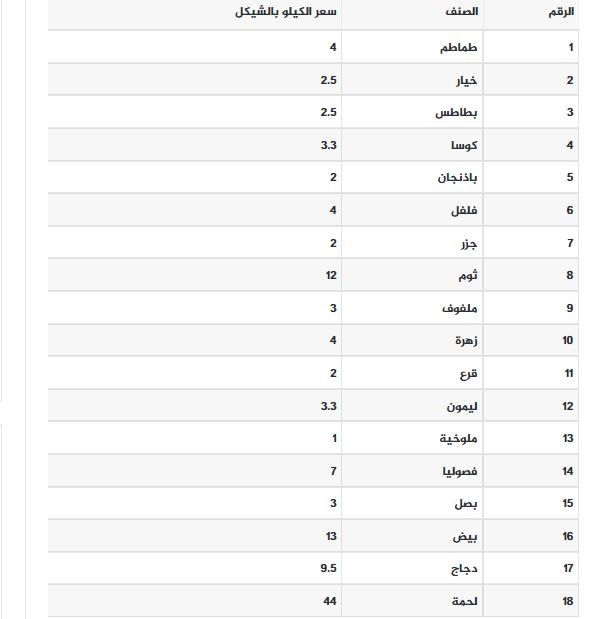The image size is (600, 619).
Task: Select the فلفل item cell
Action: click(x=464, y=210)
